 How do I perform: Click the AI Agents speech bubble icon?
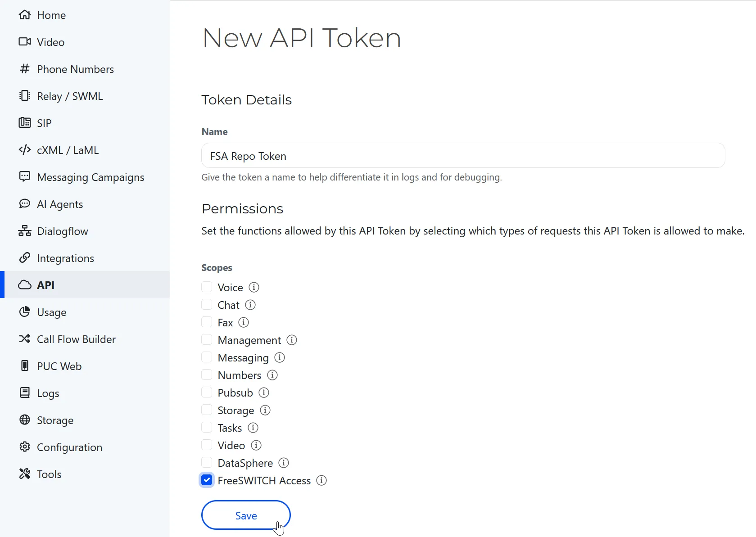tap(25, 204)
